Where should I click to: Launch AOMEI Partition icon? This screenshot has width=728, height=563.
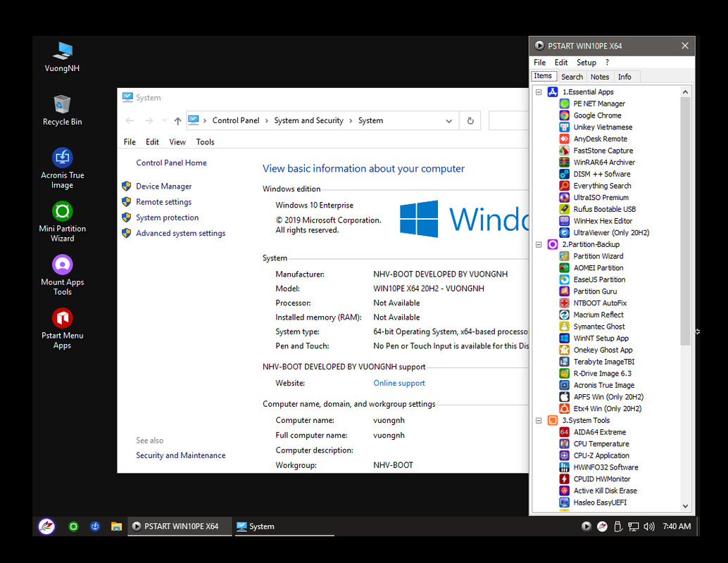[x=564, y=268]
